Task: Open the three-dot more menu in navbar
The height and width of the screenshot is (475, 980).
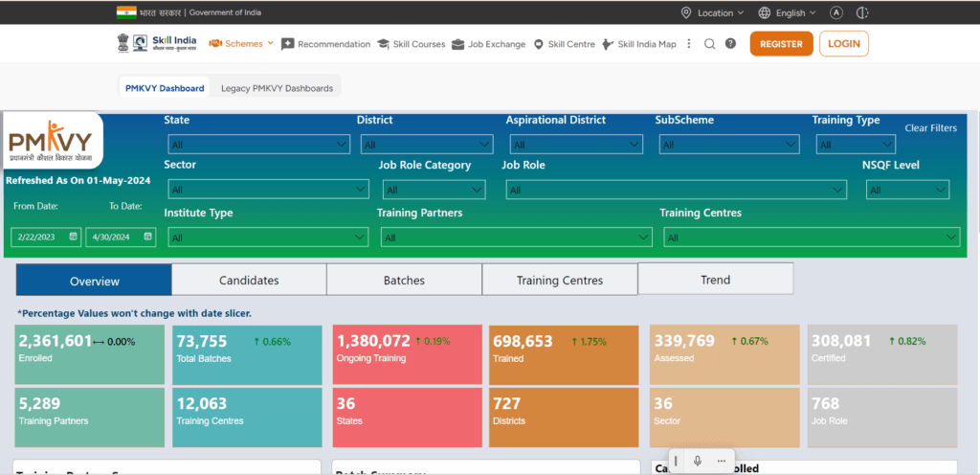Action: pyautogui.click(x=689, y=44)
